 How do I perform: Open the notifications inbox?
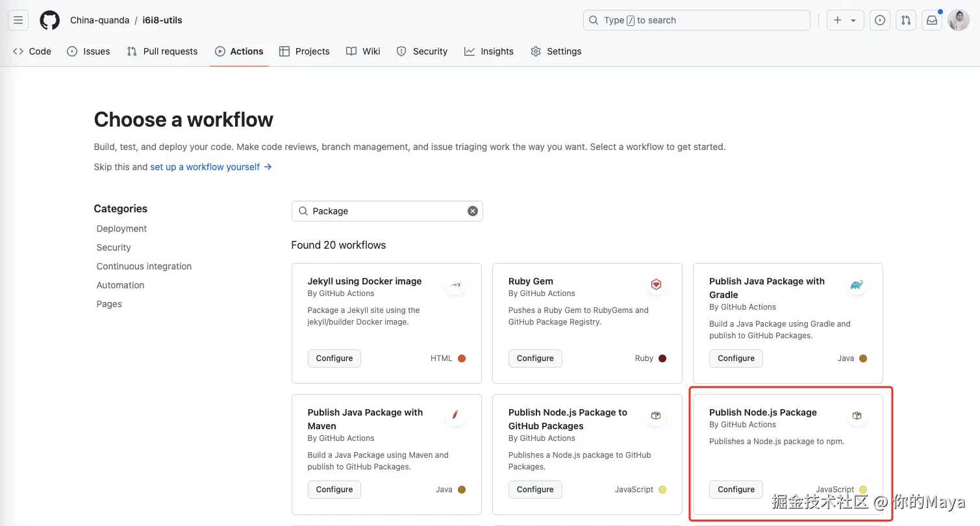(x=932, y=20)
